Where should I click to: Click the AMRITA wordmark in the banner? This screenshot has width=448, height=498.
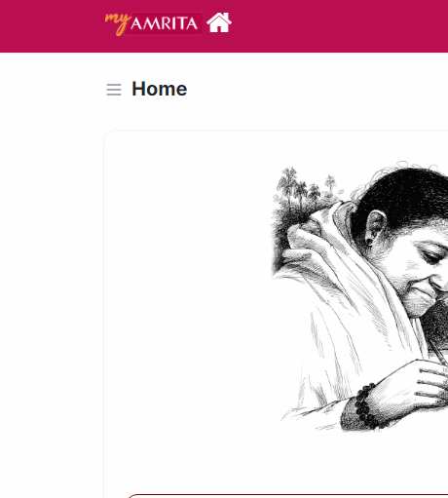165,23
